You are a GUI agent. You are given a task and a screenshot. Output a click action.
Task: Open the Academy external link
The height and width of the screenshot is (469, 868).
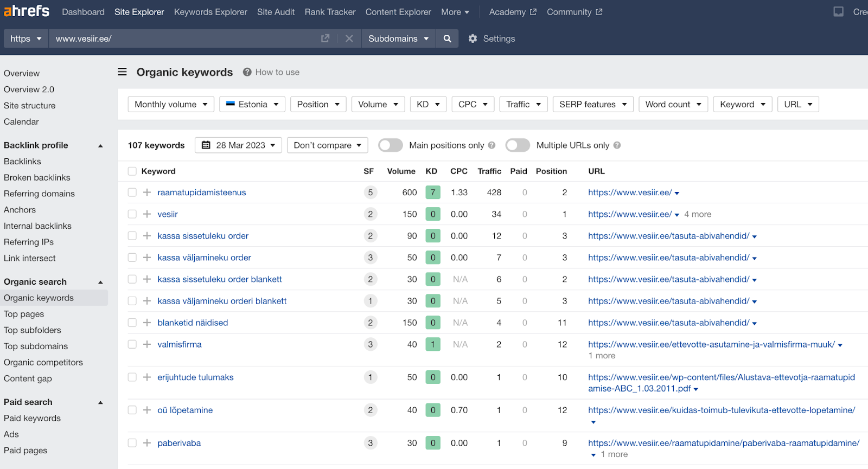point(513,12)
